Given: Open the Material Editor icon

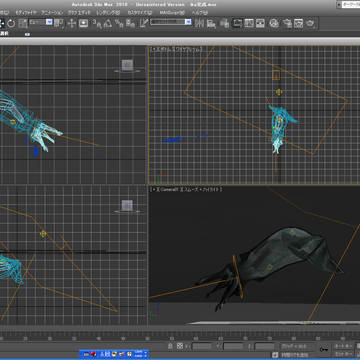Looking at the screenshot, I should tap(274, 23).
